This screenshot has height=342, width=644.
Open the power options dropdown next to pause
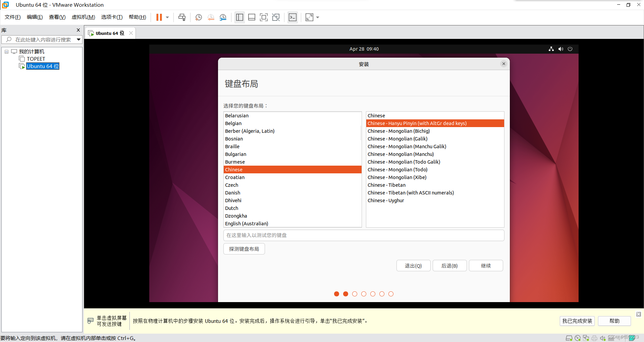[167, 17]
